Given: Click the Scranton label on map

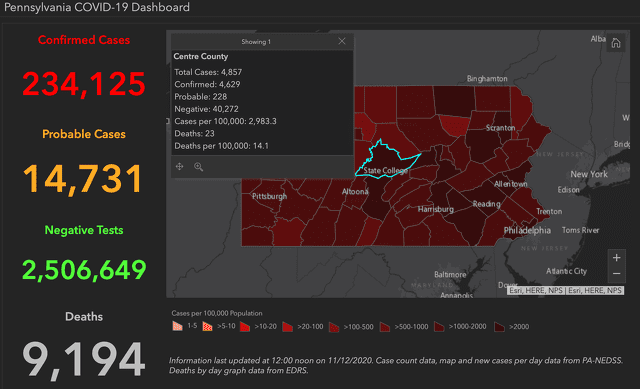Looking at the screenshot, I should point(500,128).
